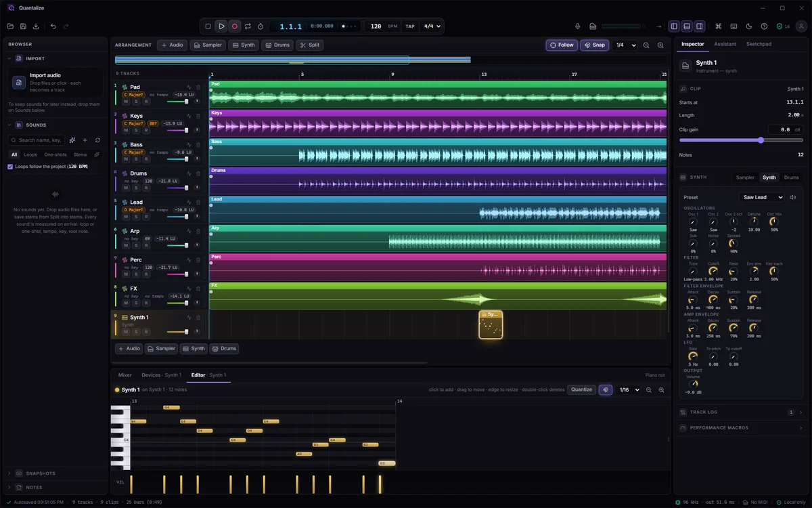Click the Lead track automation curve icon
The width and height of the screenshot is (812, 508).
point(189,202)
